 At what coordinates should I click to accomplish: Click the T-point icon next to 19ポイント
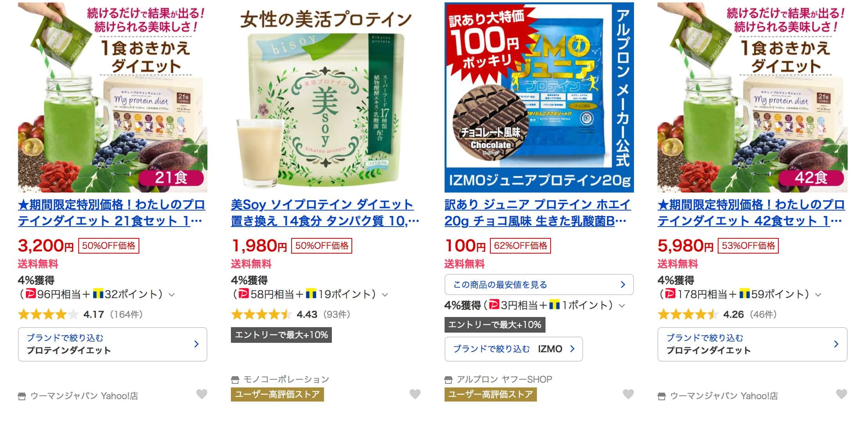pos(311,294)
